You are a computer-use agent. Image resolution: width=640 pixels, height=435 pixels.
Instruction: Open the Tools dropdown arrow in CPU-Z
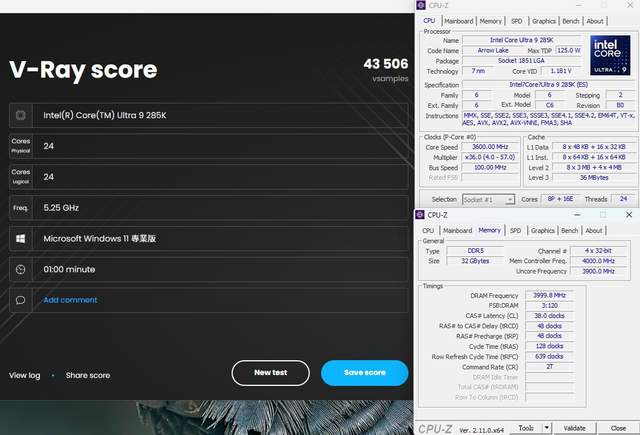point(547,428)
